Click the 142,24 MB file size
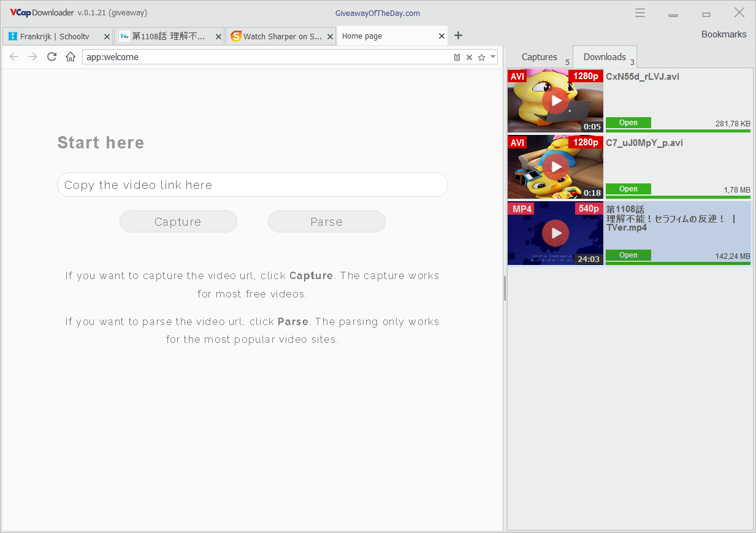756x533 pixels. [733, 256]
